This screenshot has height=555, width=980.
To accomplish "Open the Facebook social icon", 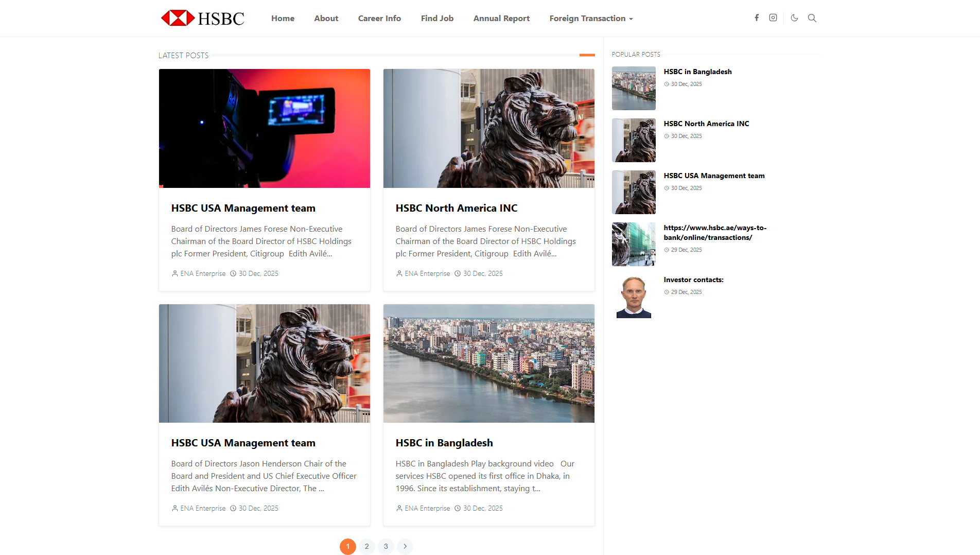I will pyautogui.click(x=757, y=18).
